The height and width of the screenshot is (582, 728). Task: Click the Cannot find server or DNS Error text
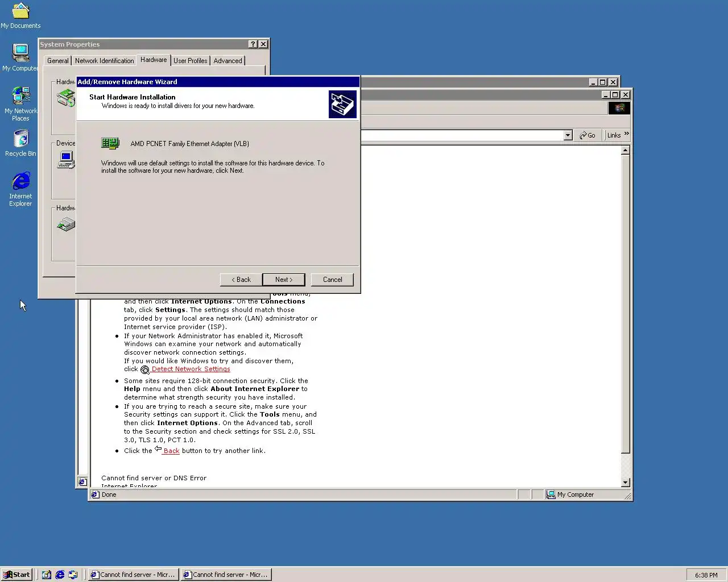(154, 478)
